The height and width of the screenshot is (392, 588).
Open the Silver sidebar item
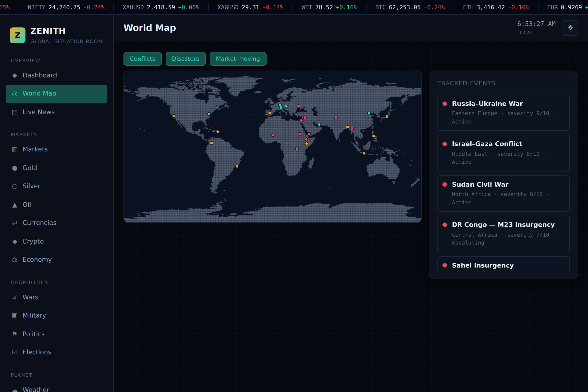tap(57, 186)
